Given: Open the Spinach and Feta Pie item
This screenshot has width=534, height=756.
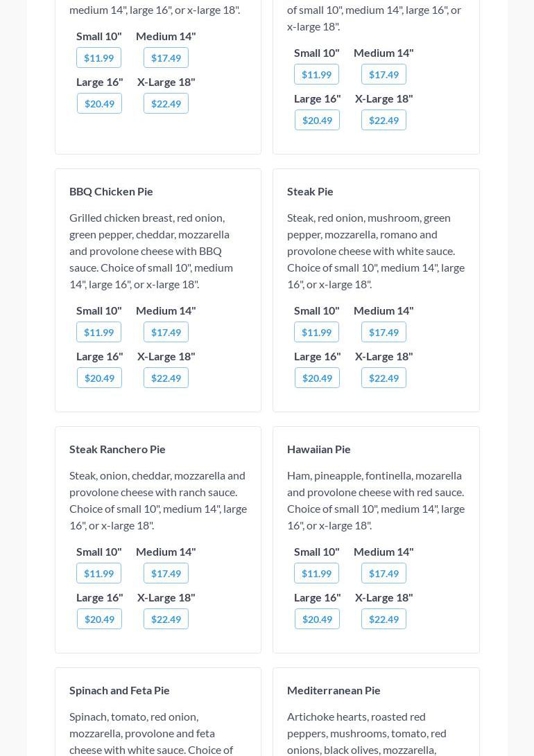Looking at the screenshot, I should (x=119, y=690).
